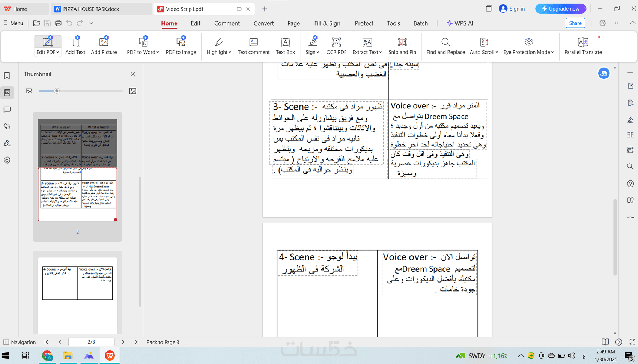Toggle reading mode in status bar

point(605,342)
